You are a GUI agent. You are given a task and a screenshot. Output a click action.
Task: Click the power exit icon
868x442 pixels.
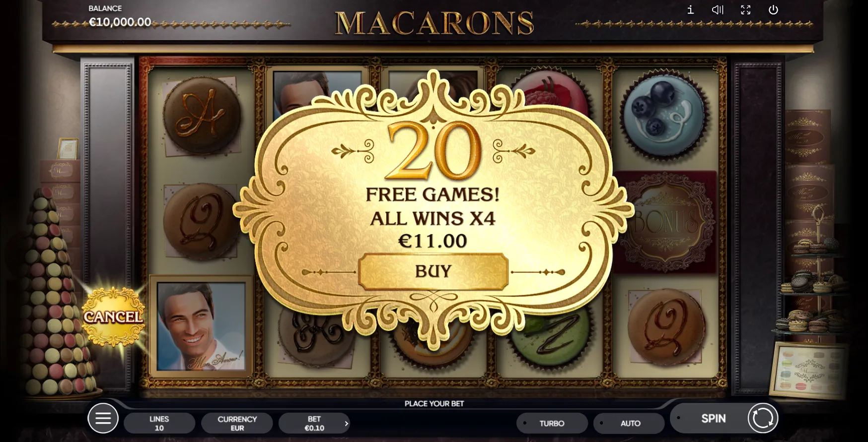click(x=773, y=10)
